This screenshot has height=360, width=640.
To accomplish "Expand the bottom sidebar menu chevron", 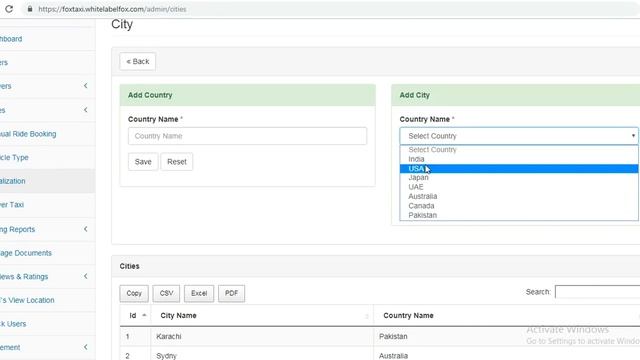I will 86,347.
